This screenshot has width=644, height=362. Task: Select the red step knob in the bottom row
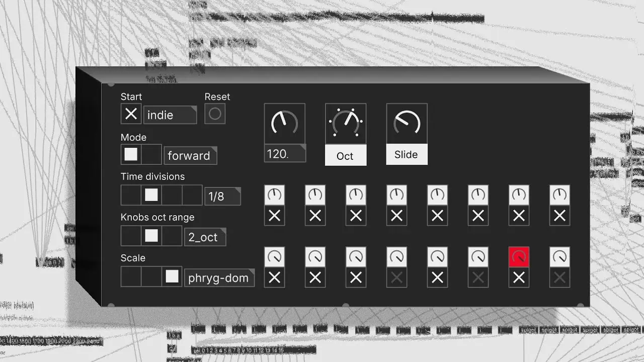pos(519,256)
